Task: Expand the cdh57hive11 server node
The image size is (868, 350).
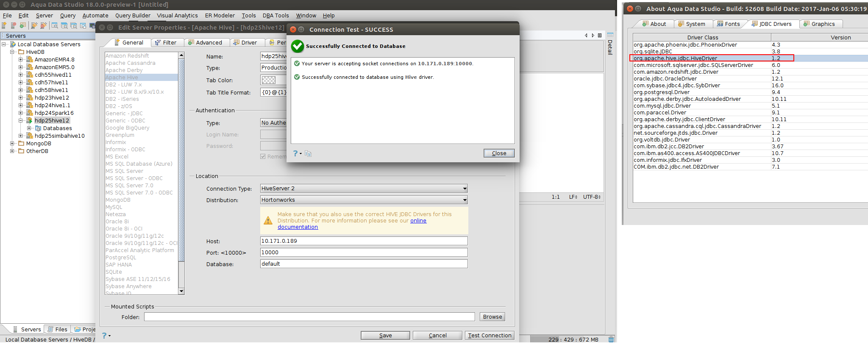Action: 20,82
